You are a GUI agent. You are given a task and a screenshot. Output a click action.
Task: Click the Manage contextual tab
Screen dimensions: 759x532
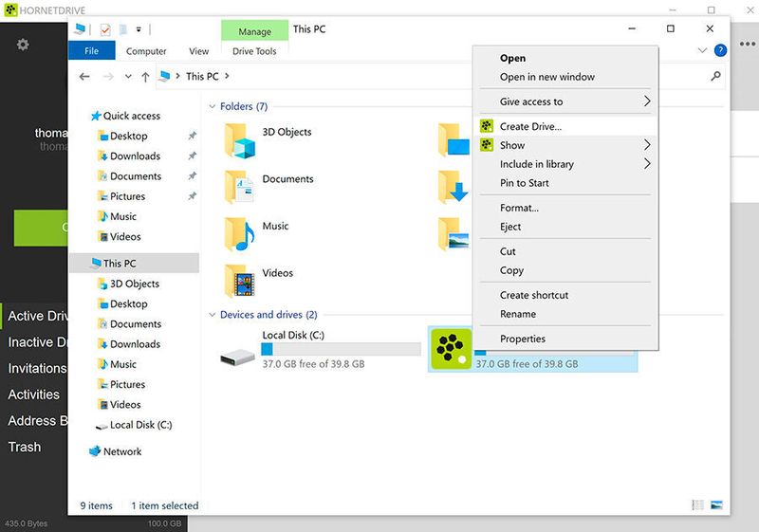(254, 31)
